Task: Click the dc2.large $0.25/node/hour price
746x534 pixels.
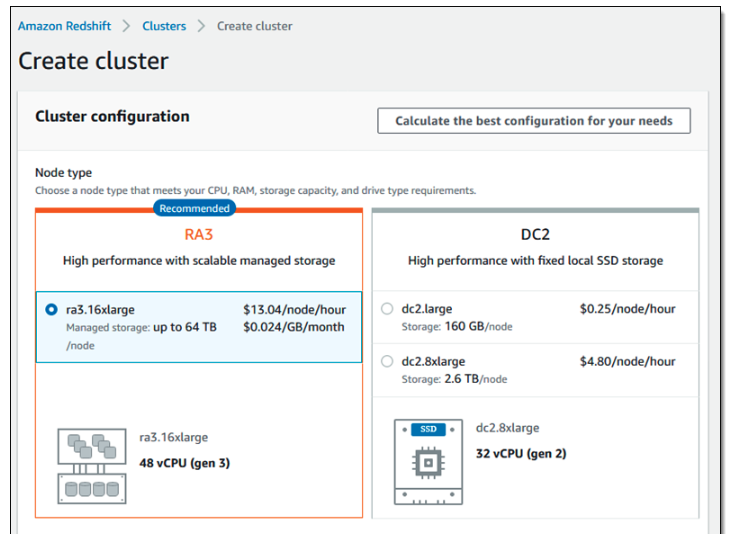Action: 628,309
